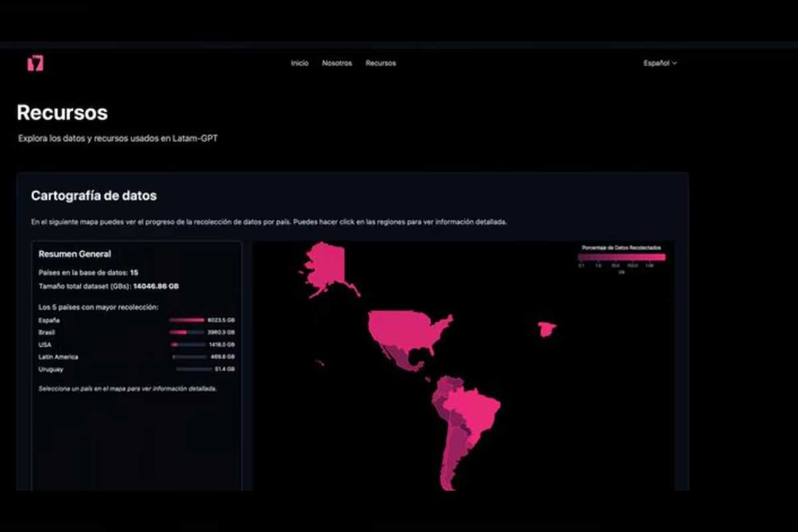Select the Recursos navigation item
Image resolution: width=798 pixels, height=532 pixels.
point(380,63)
